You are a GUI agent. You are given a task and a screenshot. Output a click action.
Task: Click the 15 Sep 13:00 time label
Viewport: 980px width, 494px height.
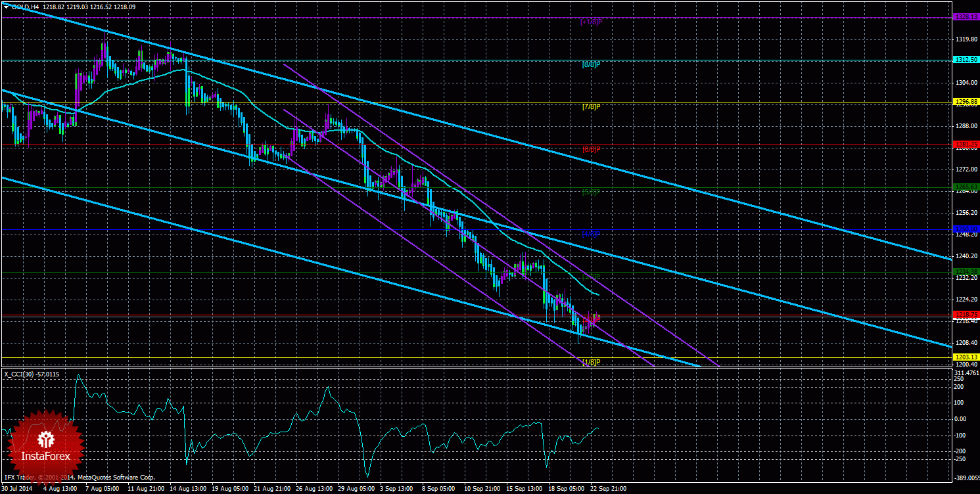(524, 489)
